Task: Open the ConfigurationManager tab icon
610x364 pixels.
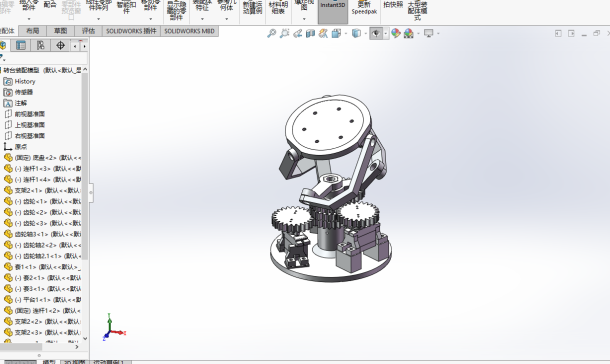Action: pyautogui.click(x=40, y=46)
